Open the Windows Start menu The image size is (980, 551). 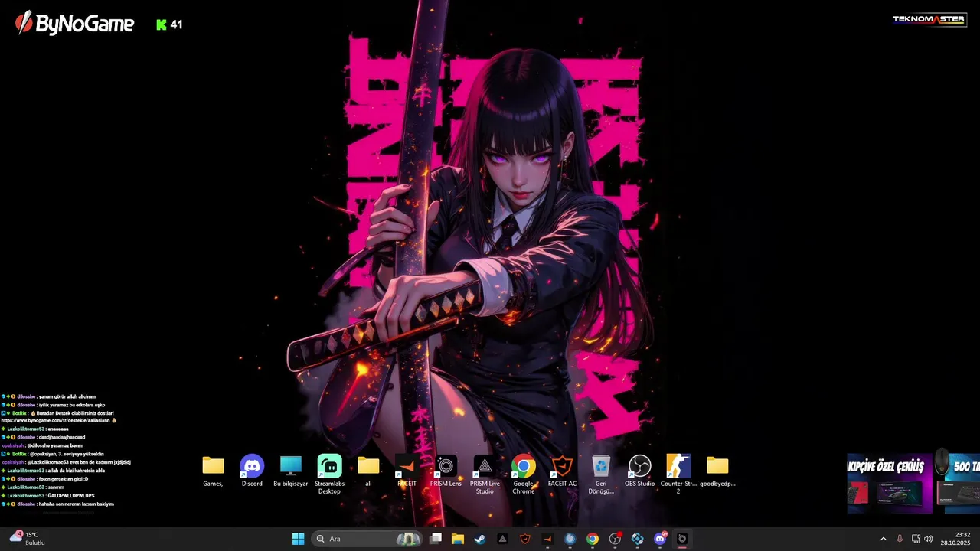[298, 539]
